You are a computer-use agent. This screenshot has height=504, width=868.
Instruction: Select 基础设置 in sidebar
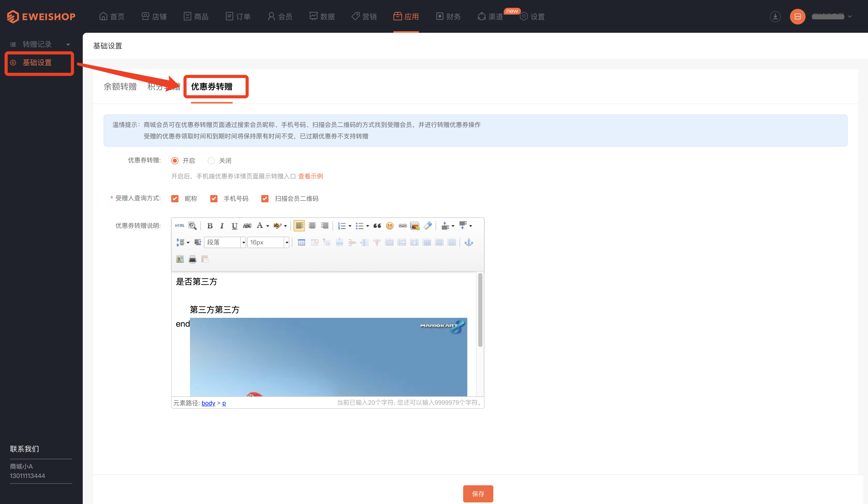37,63
